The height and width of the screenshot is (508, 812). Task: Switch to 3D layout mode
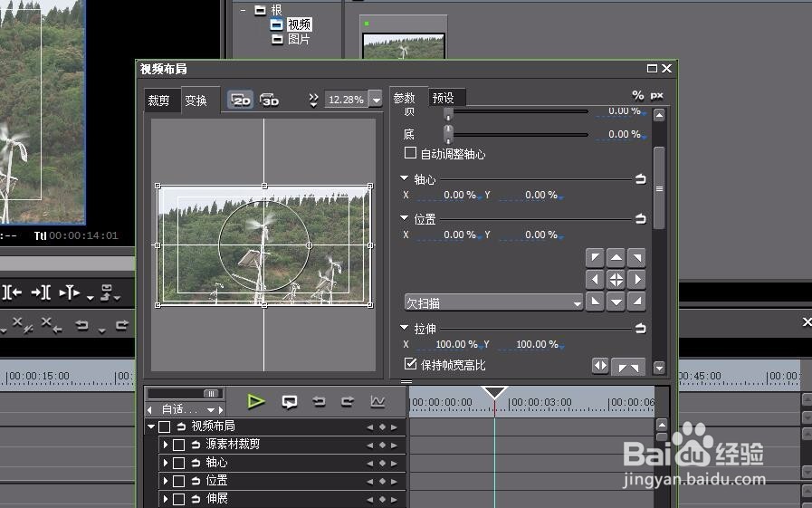click(x=269, y=100)
